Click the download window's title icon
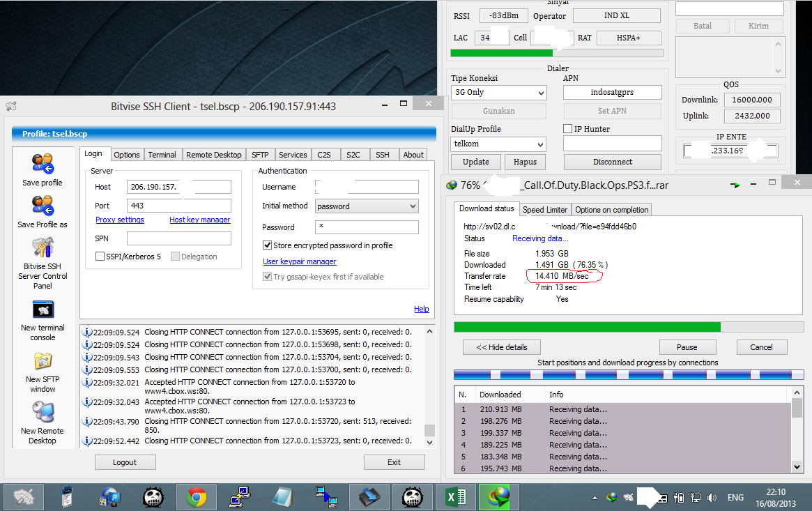 [x=452, y=185]
